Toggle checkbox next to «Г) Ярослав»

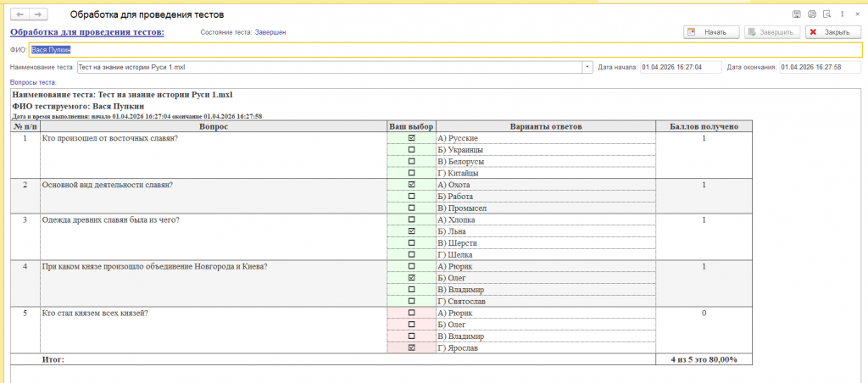411,348
